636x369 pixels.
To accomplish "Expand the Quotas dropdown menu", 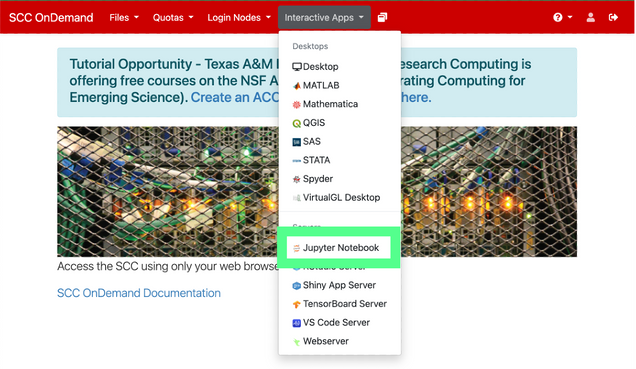I will click(x=173, y=17).
